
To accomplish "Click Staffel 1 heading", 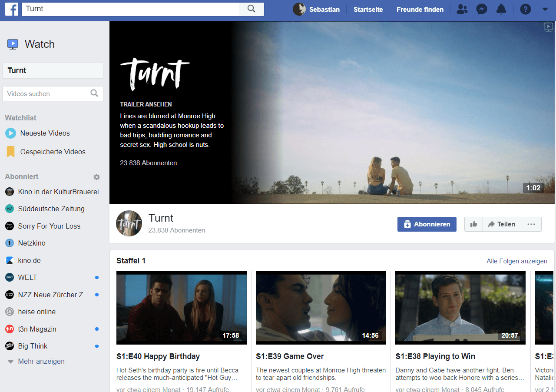I will pos(131,261).
